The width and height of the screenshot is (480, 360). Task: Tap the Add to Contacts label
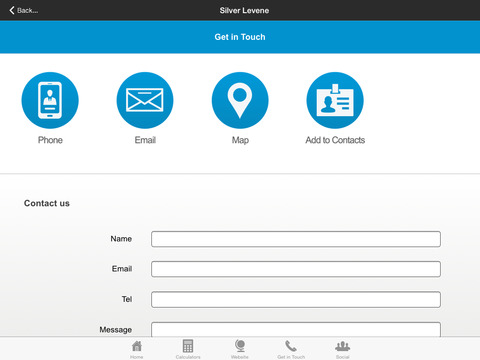(335, 140)
